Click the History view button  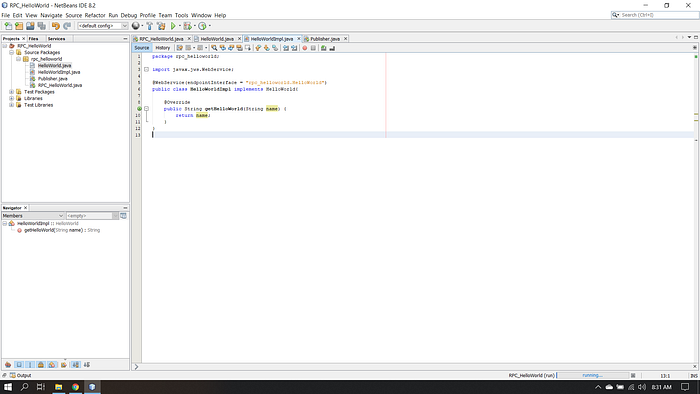tap(162, 48)
